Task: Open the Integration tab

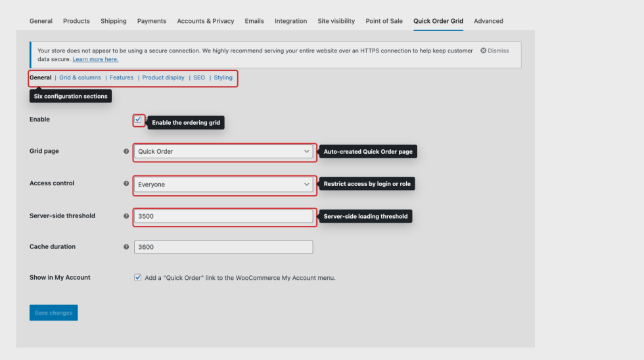Action: coord(290,21)
